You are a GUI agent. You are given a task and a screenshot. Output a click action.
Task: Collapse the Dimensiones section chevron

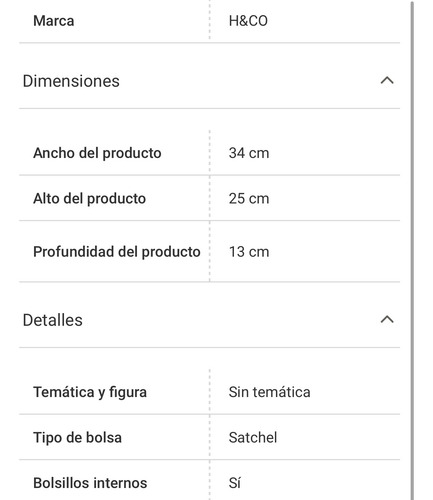[x=387, y=81]
